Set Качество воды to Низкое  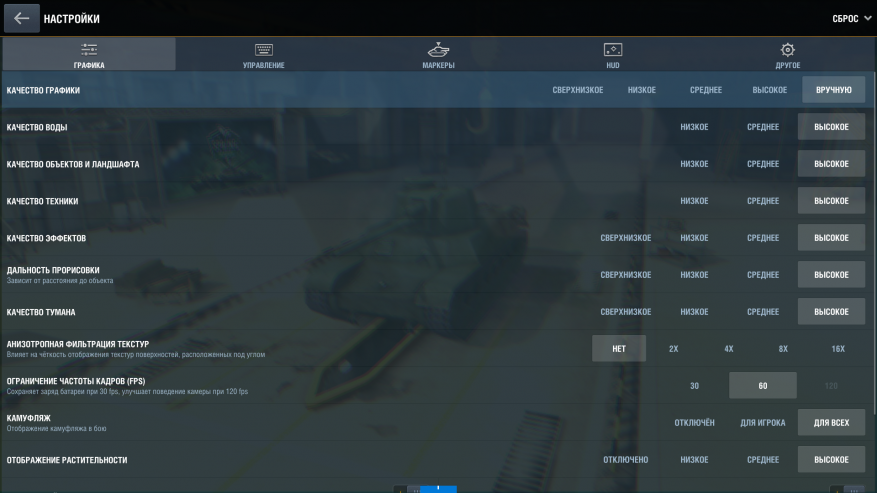pyautogui.click(x=694, y=127)
